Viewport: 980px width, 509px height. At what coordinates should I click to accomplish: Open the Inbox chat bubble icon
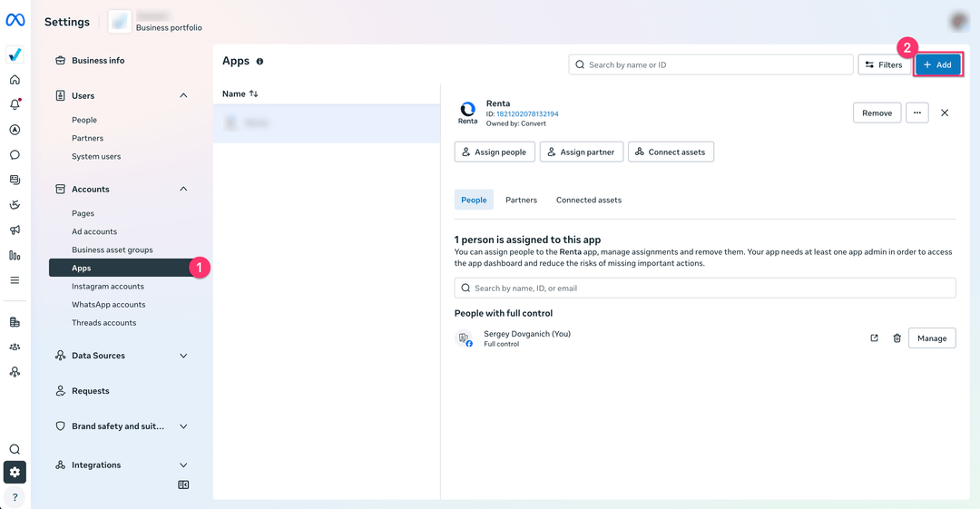(15, 154)
